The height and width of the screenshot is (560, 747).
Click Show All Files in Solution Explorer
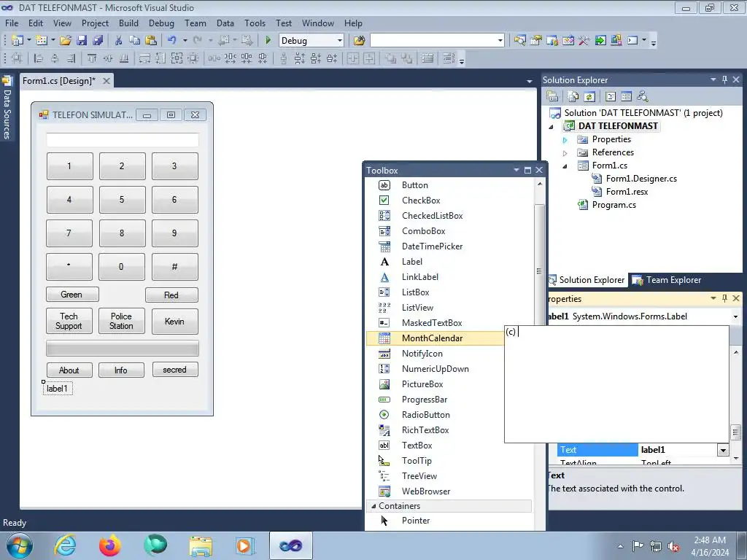click(x=573, y=96)
